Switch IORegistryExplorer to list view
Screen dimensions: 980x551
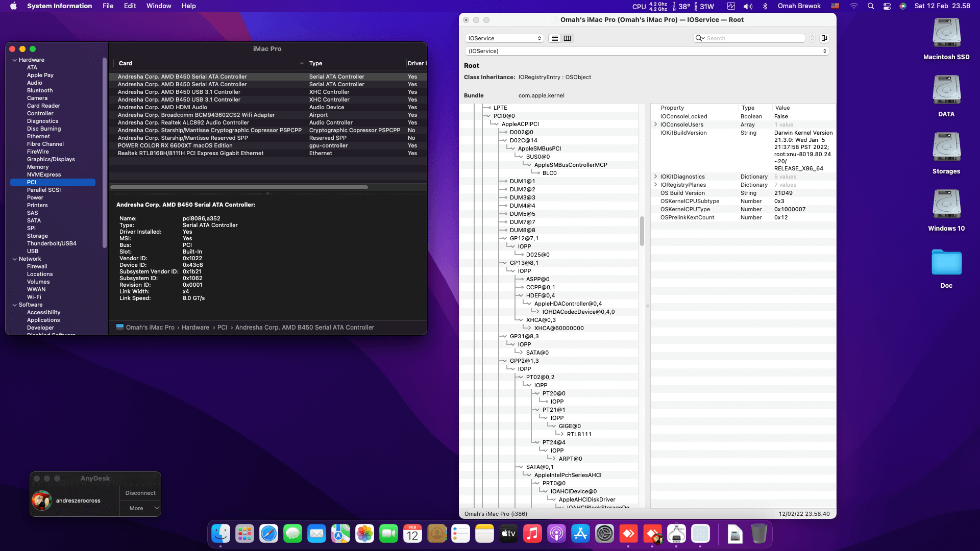pos(555,38)
